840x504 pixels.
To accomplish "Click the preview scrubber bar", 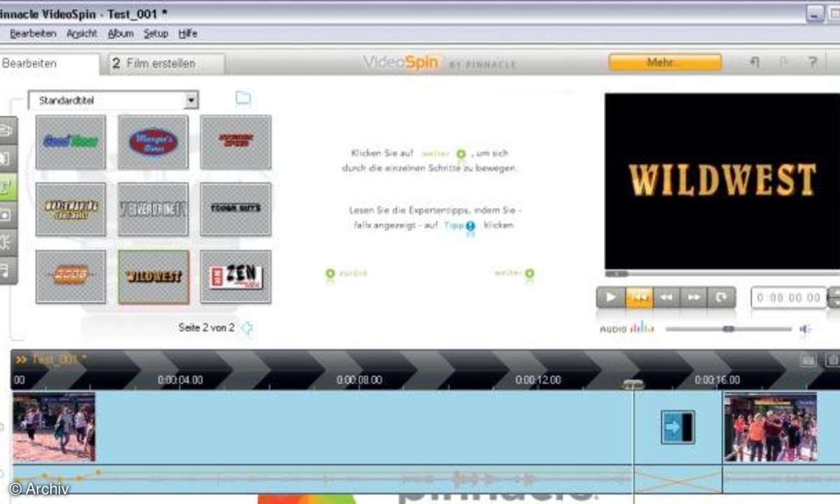I will click(x=721, y=274).
